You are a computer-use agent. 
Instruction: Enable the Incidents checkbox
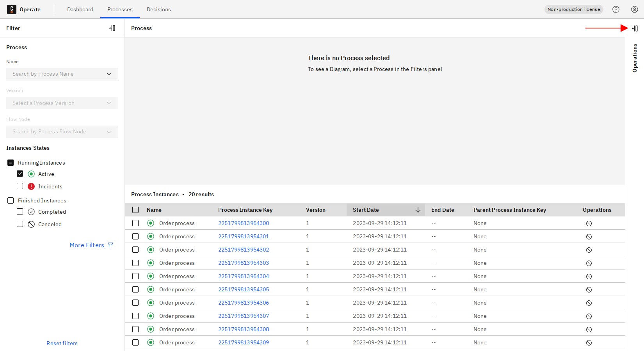tap(20, 186)
